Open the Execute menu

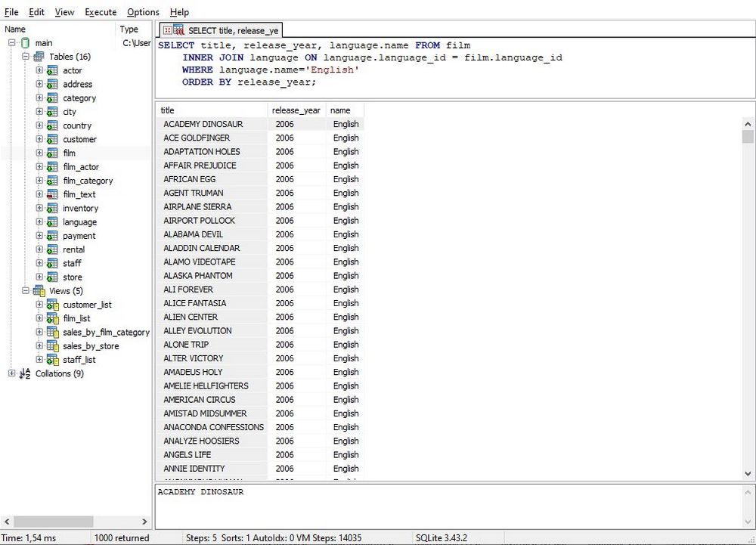tap(101, 12)
